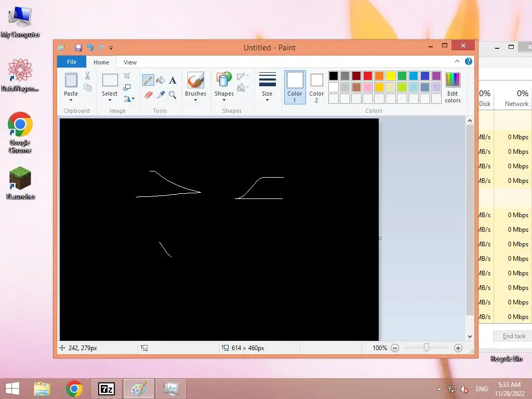Viewport: 532px width, 399px height.
Task: Pick the black color swatch
Action: point(334,76)
